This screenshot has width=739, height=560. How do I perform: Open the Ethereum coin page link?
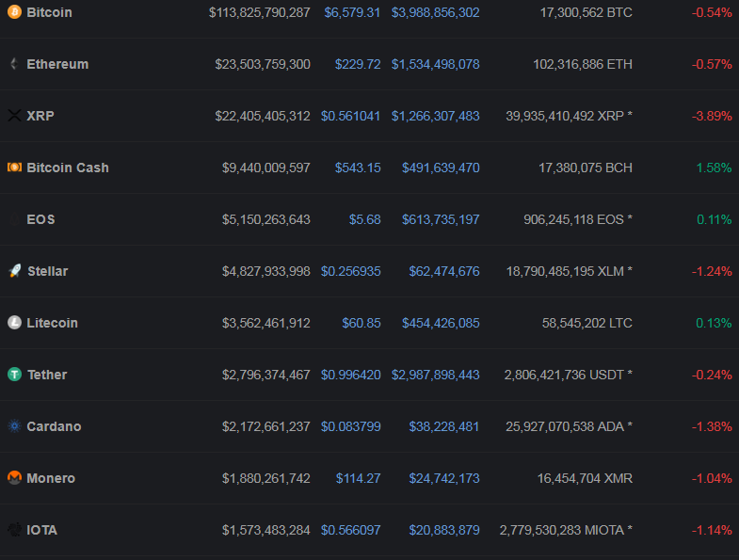click(x=57, y=64)
